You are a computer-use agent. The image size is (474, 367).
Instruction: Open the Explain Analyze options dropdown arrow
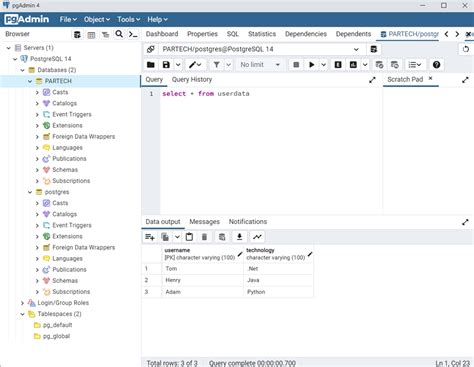pos(365,65)
